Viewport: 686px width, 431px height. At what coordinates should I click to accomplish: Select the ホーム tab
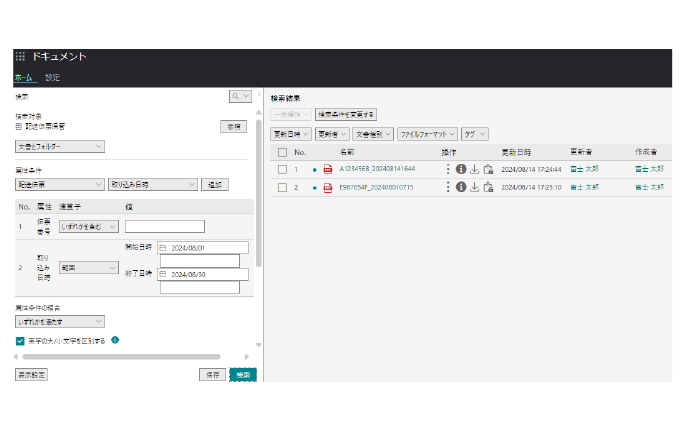[x=23, y=77]
